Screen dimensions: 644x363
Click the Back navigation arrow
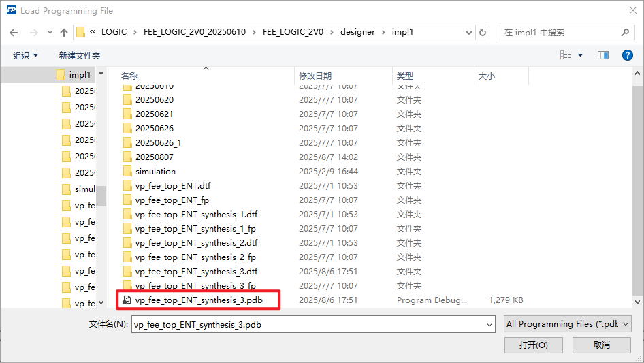click(x=14, y=33)
